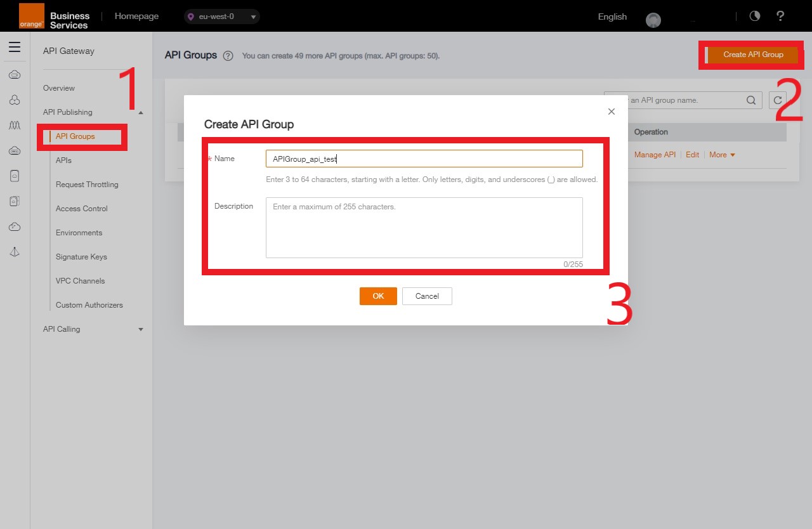
Task: Click the pie-chart icon in top bar
Action: [754, 16]
